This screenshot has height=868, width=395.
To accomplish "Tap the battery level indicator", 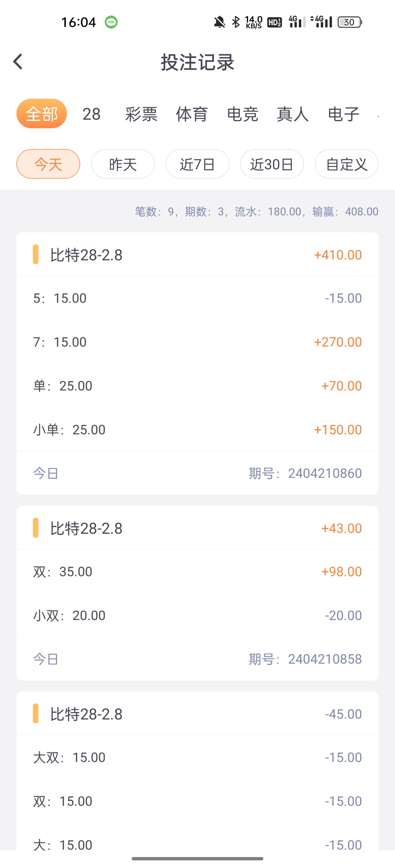I will click(349, 22).
